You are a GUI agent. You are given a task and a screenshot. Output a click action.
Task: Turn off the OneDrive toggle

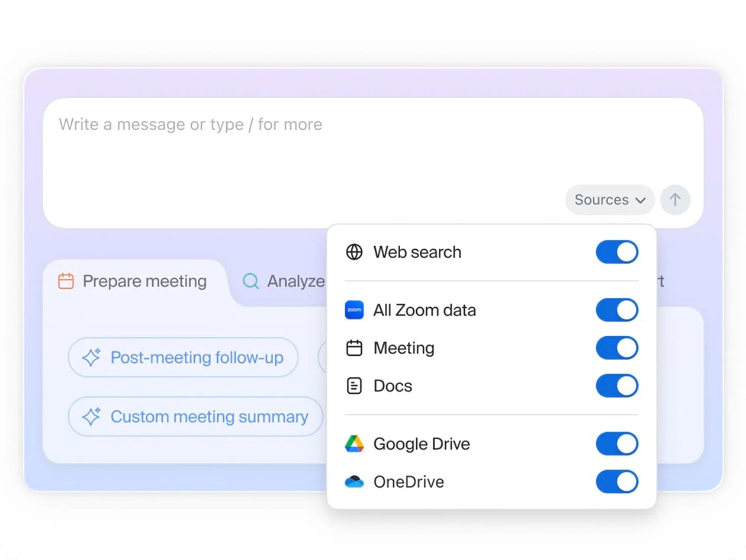pyautogui.click(x=616, y=482)
